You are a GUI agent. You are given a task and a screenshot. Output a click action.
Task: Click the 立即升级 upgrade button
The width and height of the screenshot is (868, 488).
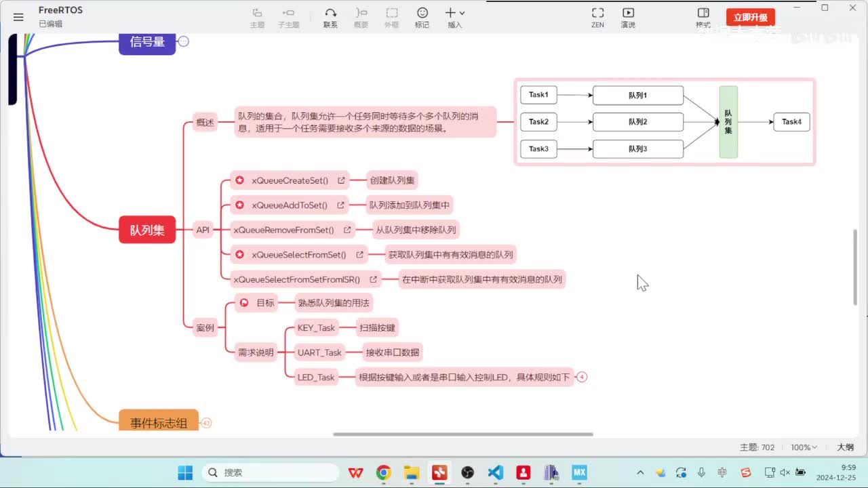[750, 18]
